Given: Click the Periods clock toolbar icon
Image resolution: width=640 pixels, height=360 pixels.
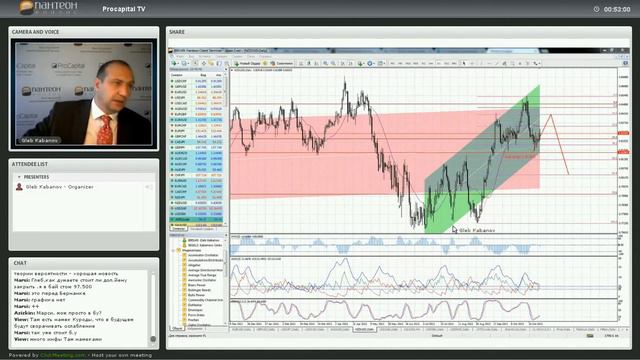Looking at the screenshot, I should tap(369, 63).
